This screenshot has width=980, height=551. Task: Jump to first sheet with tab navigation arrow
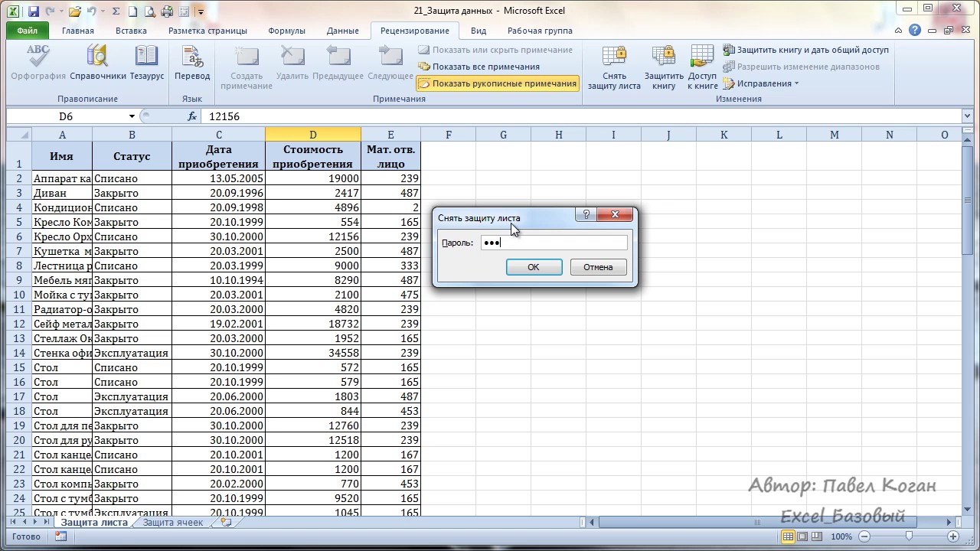point(13,522)
